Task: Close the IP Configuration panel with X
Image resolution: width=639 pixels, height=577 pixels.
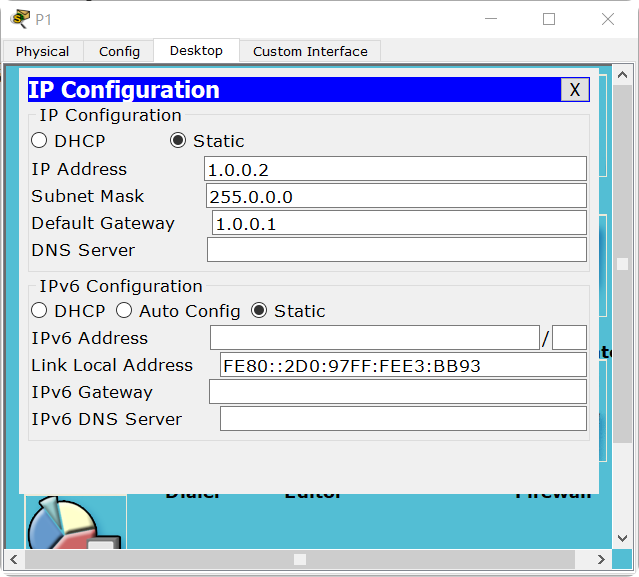Action: 575,90
